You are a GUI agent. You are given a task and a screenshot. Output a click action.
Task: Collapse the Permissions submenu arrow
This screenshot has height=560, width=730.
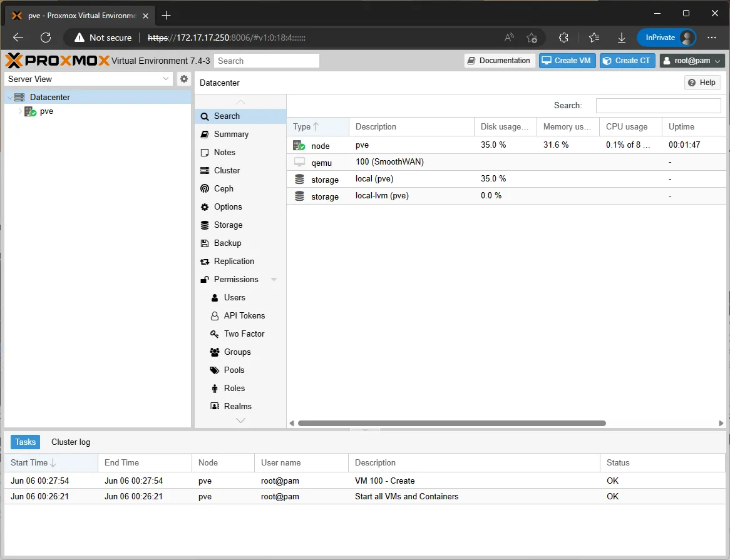(274, 280)
